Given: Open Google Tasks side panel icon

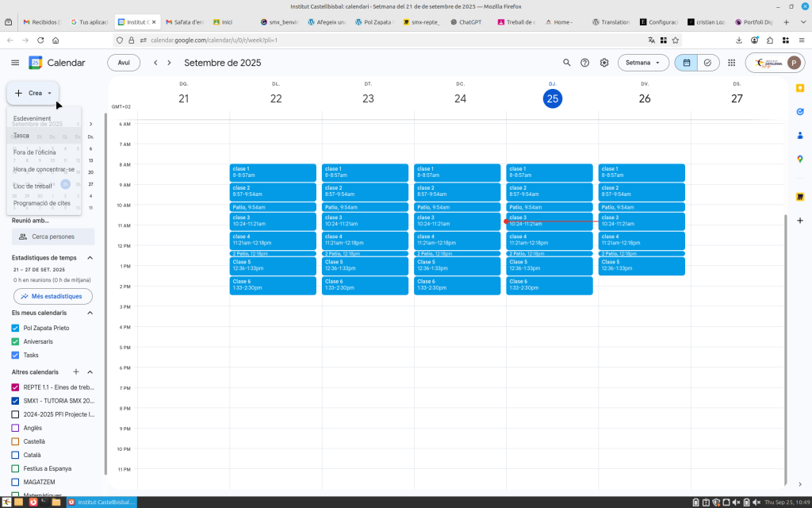Looking at the screenshot, I should [800, 112].
